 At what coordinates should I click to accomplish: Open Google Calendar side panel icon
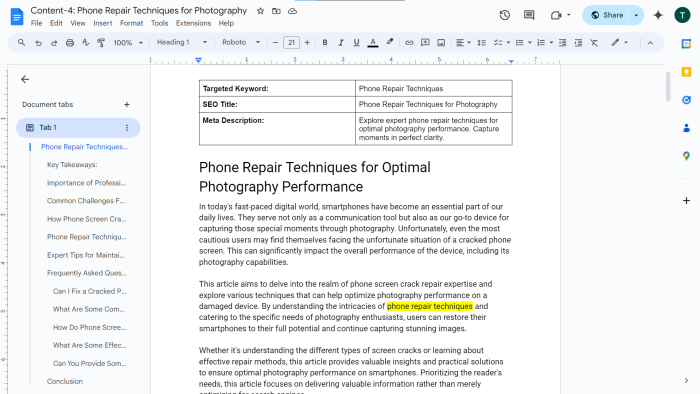click(686, 44)
